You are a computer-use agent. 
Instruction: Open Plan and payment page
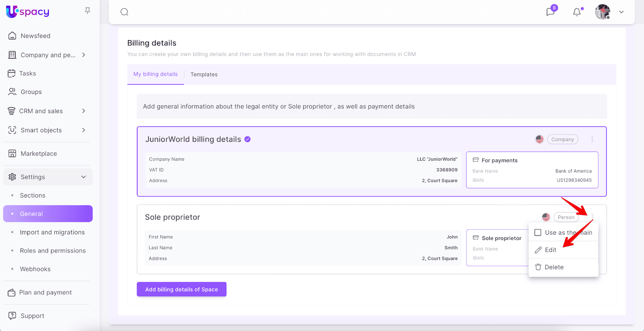point(45,292)
